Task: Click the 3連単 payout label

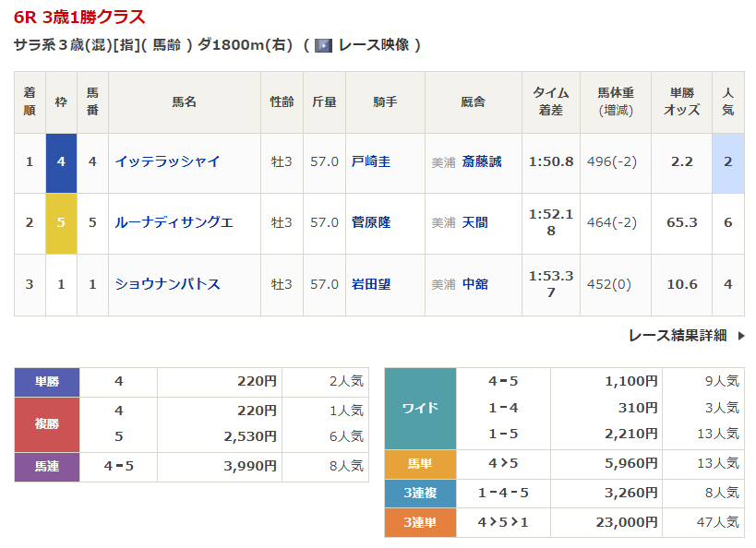Action: [x=420, y=522]
